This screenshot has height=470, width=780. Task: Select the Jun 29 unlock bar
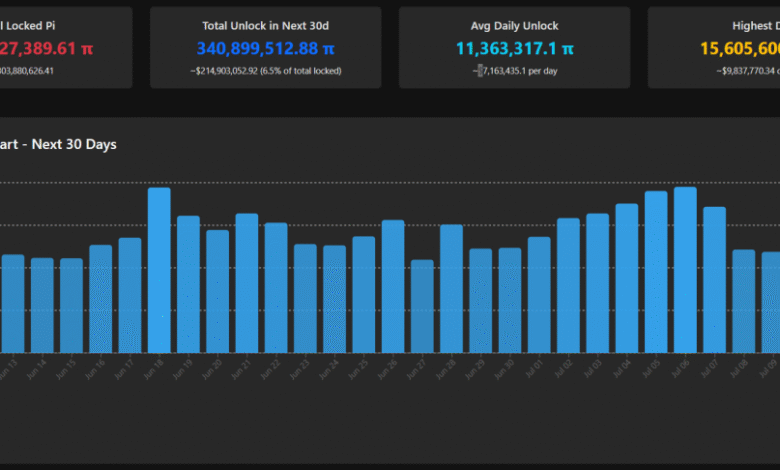(481, 301)
